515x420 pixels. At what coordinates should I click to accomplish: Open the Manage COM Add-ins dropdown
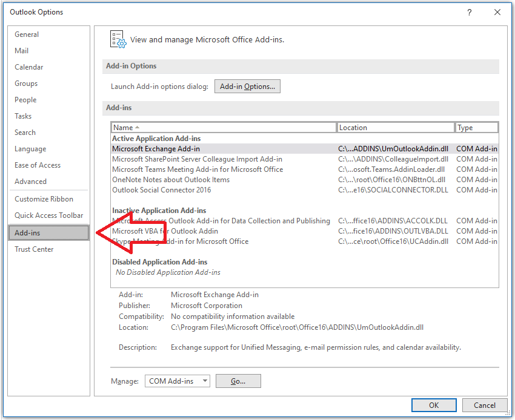coord(178,381)
